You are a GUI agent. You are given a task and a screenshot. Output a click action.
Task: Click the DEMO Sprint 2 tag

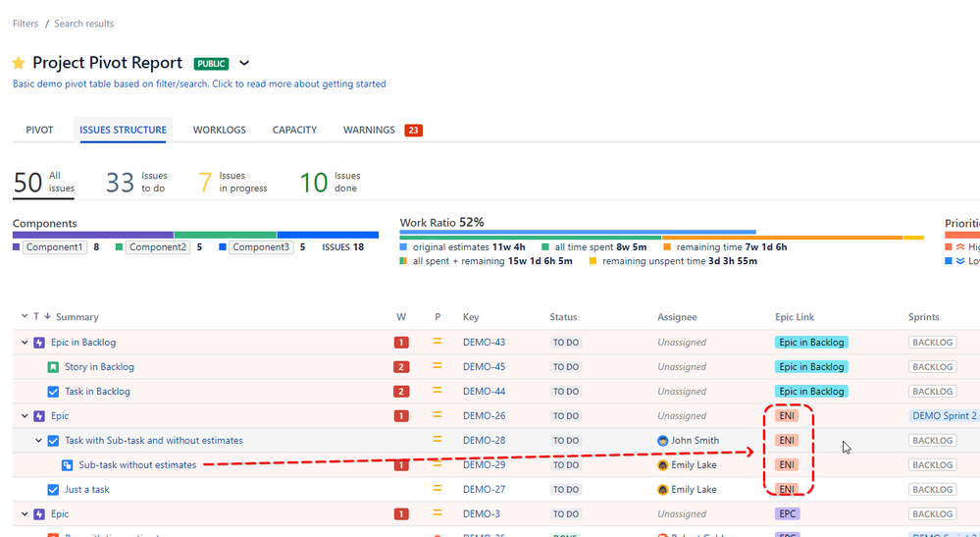click(945, 415)
